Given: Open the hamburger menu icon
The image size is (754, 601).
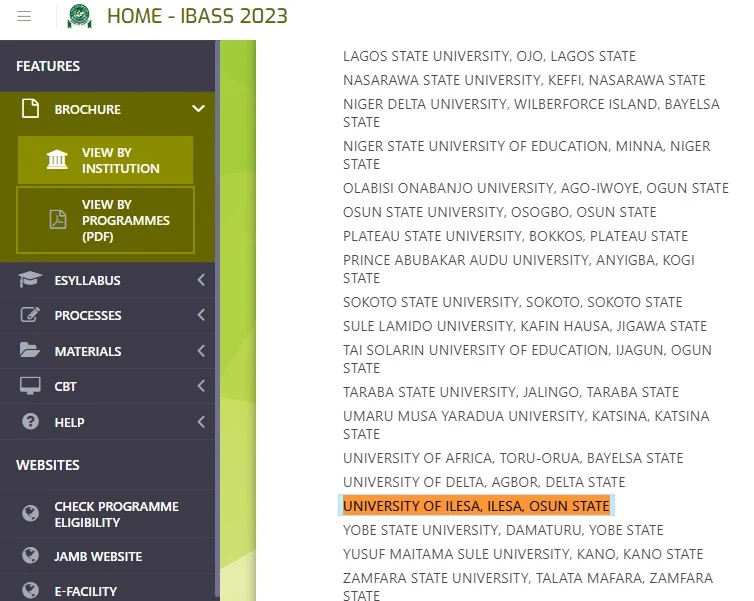Looking at the screenshot, I should tap(24, 16).
